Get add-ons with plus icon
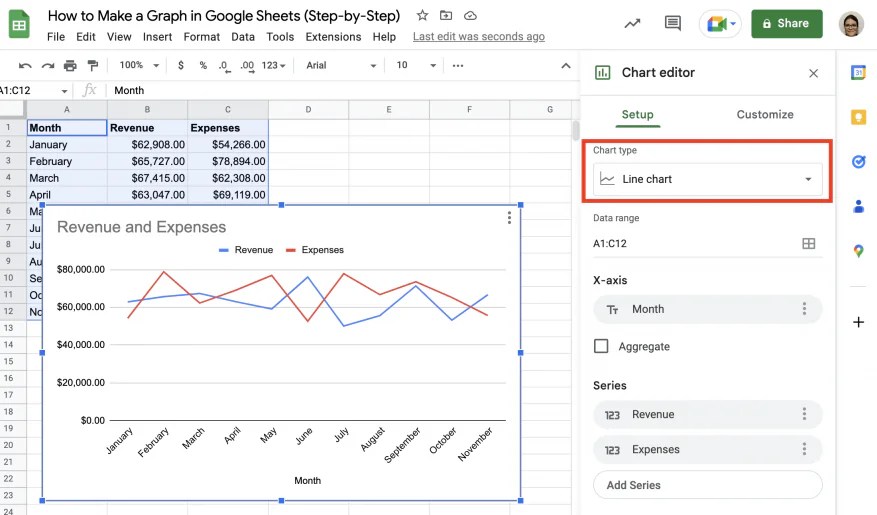Image resolution: width=877 pixels, height=515 pixels. coord(859,322)
